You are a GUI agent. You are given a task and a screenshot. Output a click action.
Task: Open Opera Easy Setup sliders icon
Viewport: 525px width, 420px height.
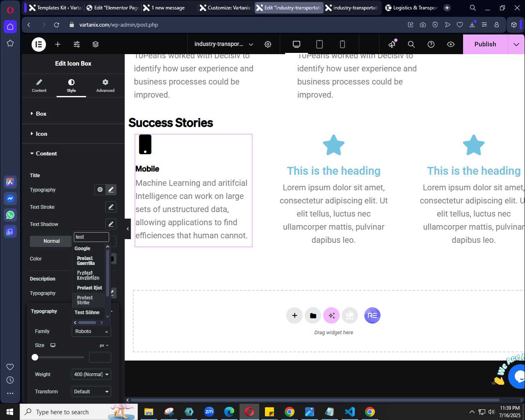click(484, 25)
